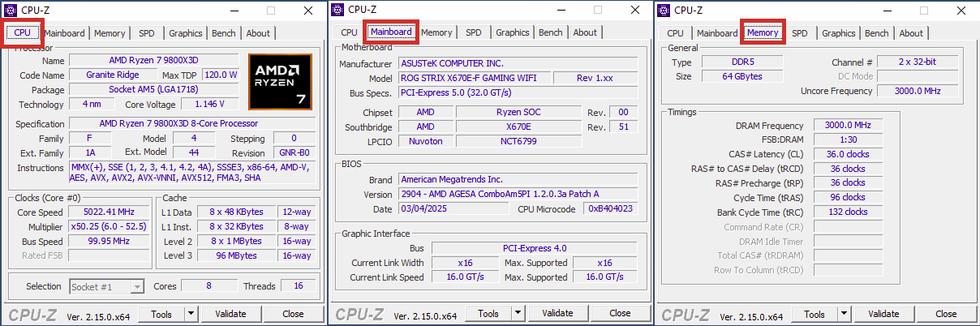Image resolution: width=980 pixels, height=326 pixels.
Task: Click Tools button in the middle window
Action: point(488,313)
